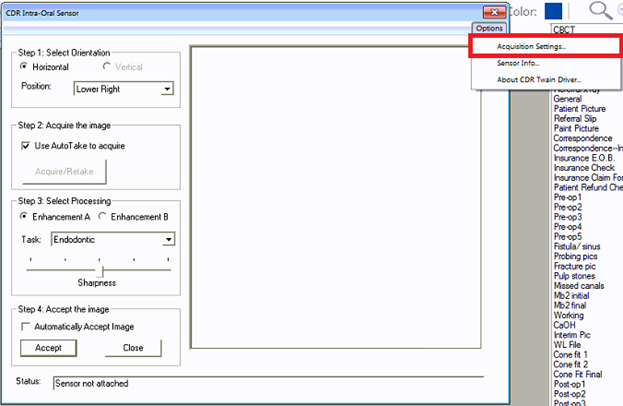Open Sensor Info menu entry
Viewport: 623px width, 406px height.
518,63
